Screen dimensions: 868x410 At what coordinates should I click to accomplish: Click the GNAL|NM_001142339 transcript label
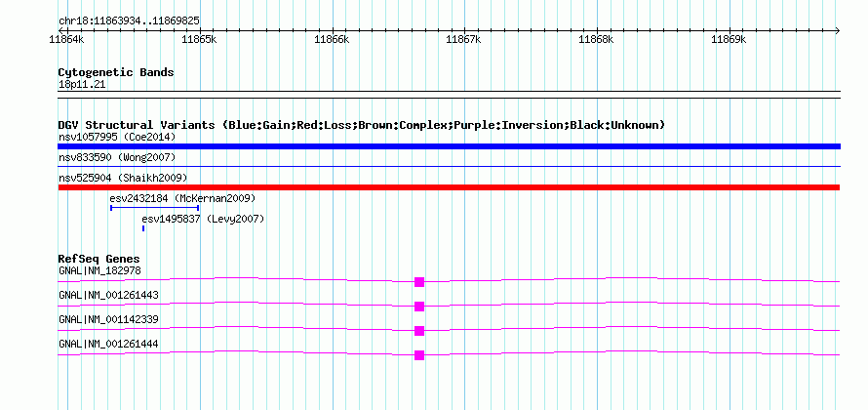[108, 319]
